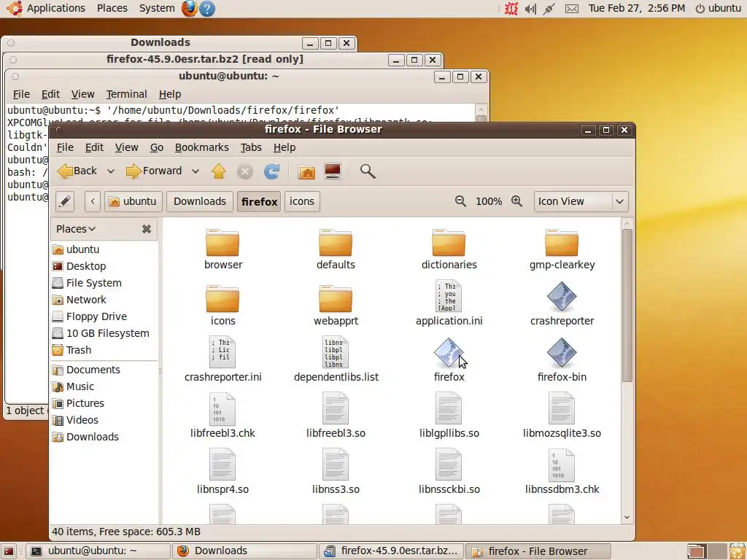Select the gmp-clearkey folder
Image resolution: width=747 pixels, height=560 pixels.
point(562,249)
